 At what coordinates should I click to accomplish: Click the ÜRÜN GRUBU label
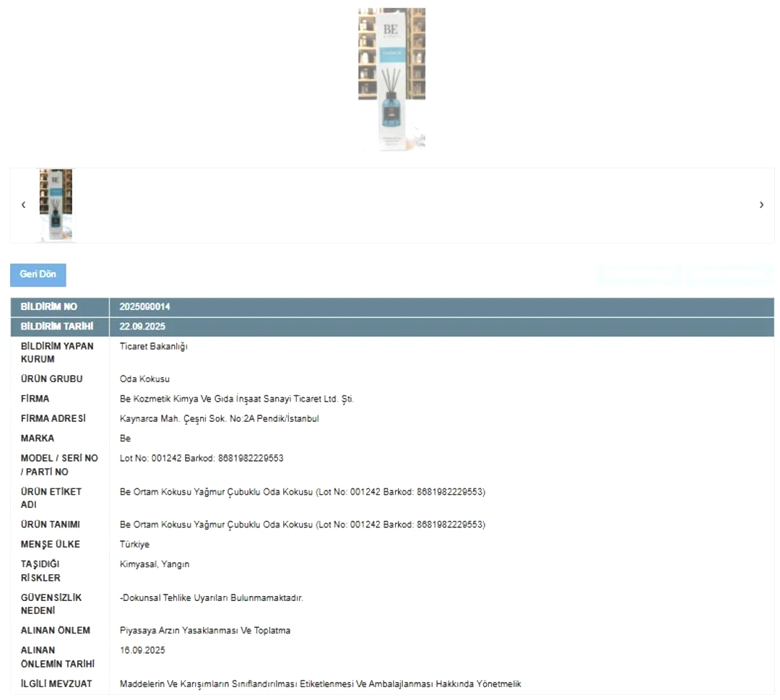tap(52, 379)
